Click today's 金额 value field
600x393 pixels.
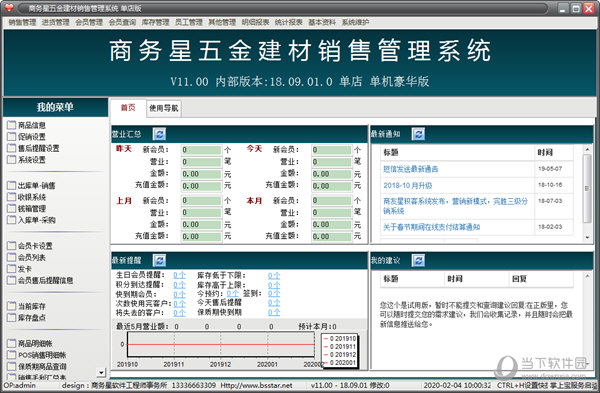(331, 174)
